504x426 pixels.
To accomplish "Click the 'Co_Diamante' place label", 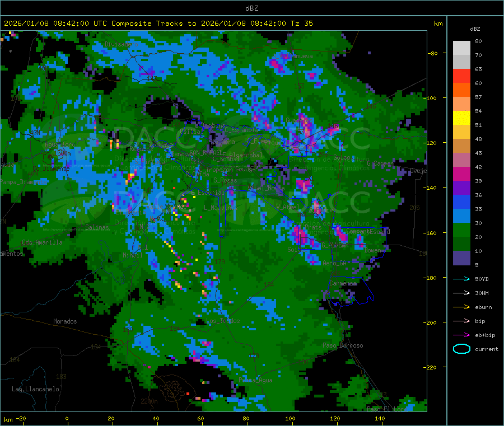I will click(x=51, y=168).
